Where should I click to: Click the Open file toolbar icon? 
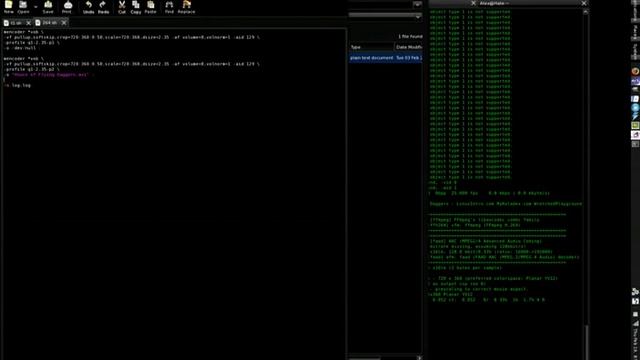[23, 6]
